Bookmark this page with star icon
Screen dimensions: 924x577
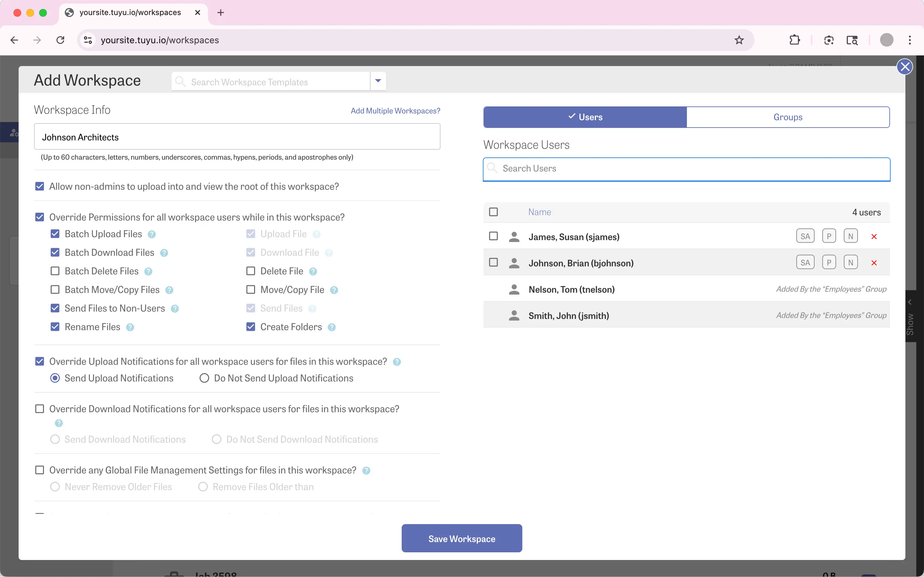(739, 40)
